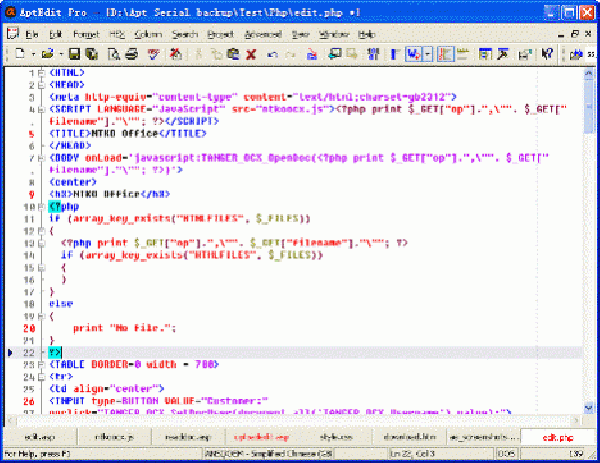The height and width of the screenshot is (463, 600).
Task: Click the New file toolbar icon
Action: (19, 53)
